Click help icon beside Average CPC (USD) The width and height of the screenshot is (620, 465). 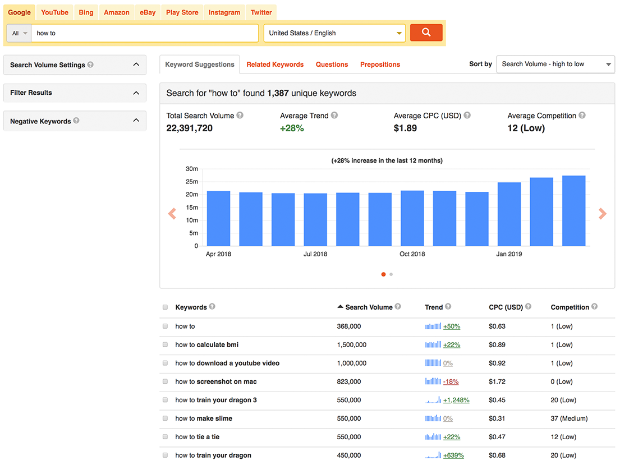[467, 115]
